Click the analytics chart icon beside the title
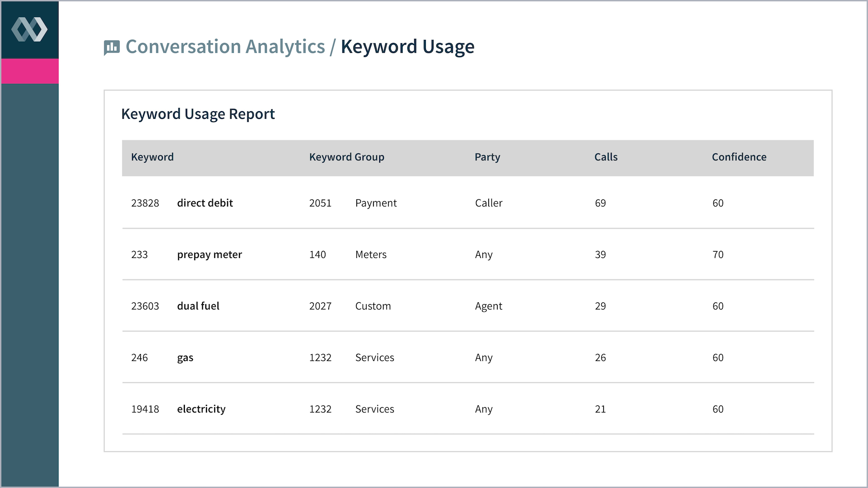This screenshot has width=868, height=488. coord(112,47)
